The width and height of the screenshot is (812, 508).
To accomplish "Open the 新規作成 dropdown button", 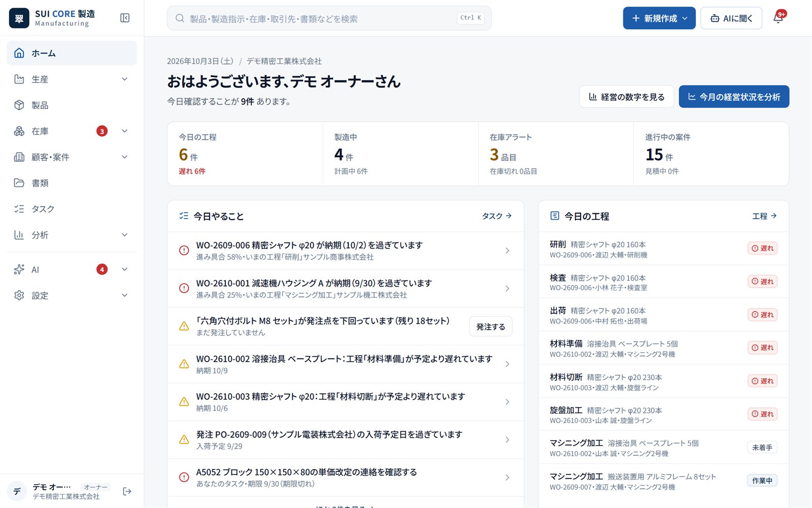I will [659, 18].
